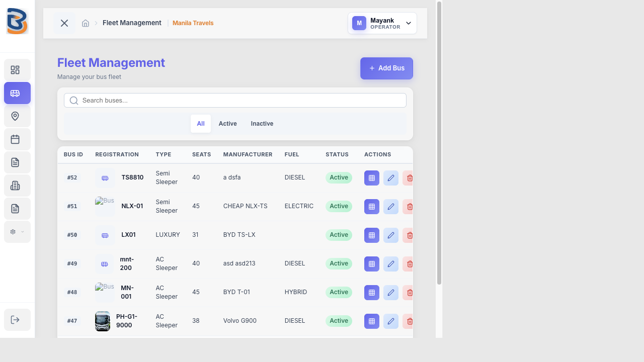
Task: Click bus ID #52 badge
Action: point(72,178)
